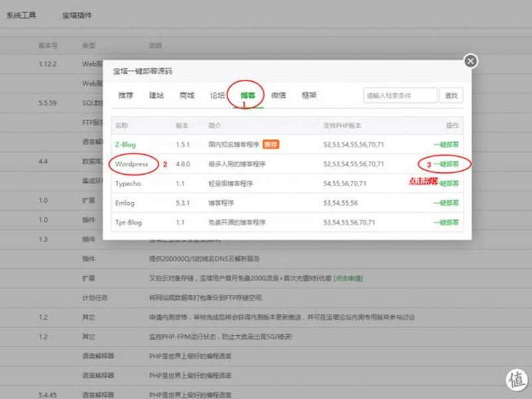Click the 查找 search button
The image size is (532, 399).
pos(452,95)
